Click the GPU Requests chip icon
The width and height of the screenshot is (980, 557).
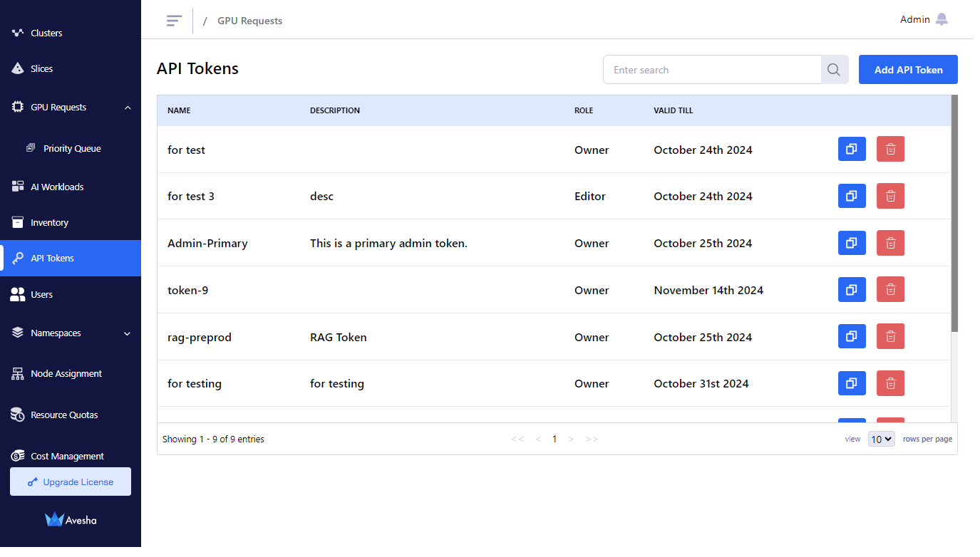point(18,107)
